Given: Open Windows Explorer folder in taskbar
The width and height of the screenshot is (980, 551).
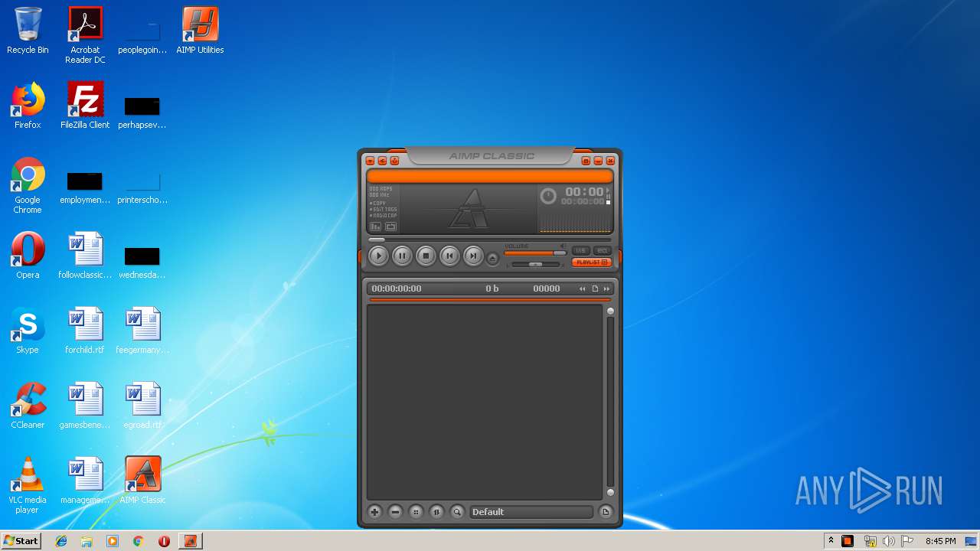Looking at the screenshot, I should [x=87, y=541].
